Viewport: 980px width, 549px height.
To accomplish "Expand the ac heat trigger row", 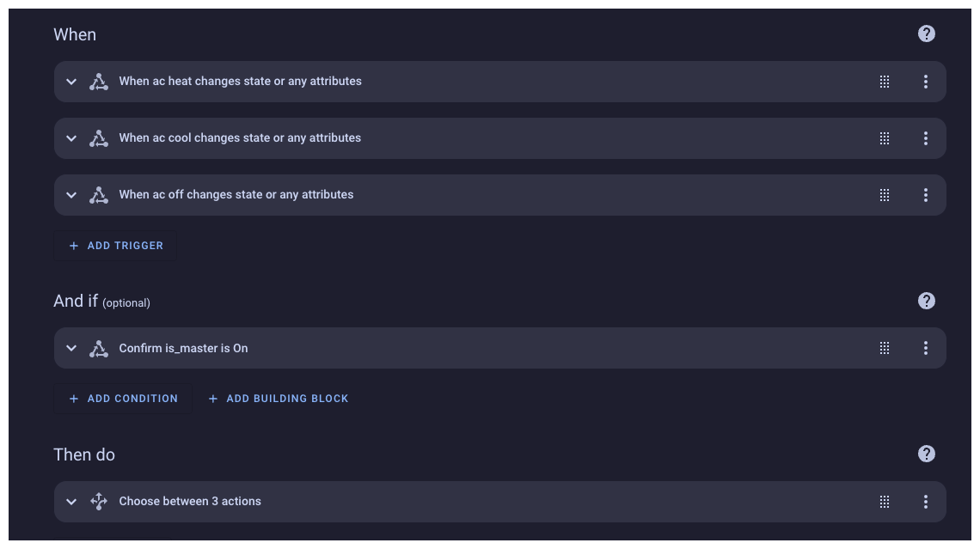I will (71, 82).
